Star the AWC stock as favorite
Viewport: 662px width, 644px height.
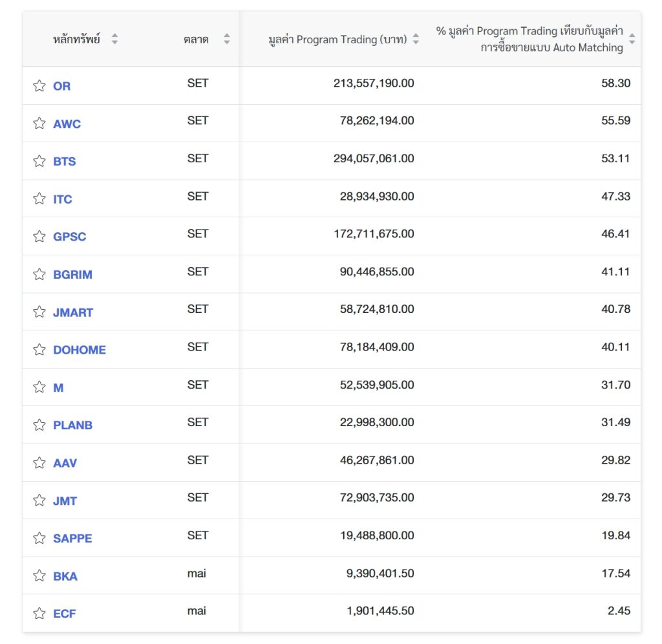(39, 123)
